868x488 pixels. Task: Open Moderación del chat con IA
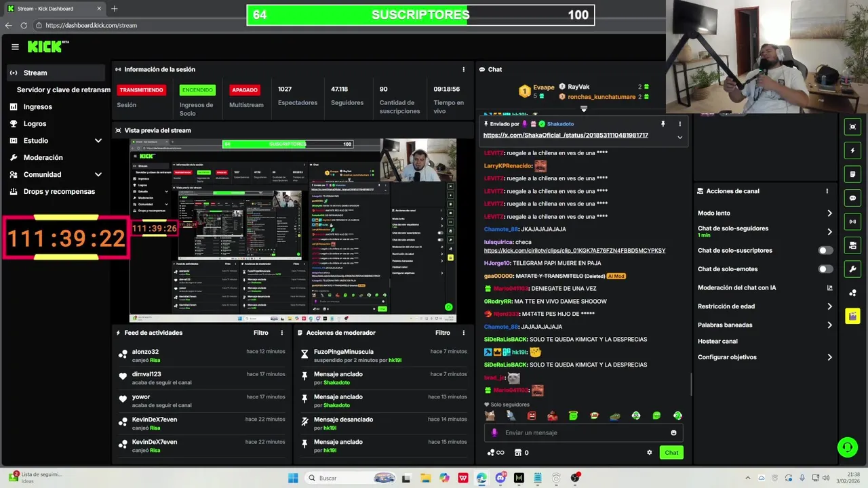765,287
